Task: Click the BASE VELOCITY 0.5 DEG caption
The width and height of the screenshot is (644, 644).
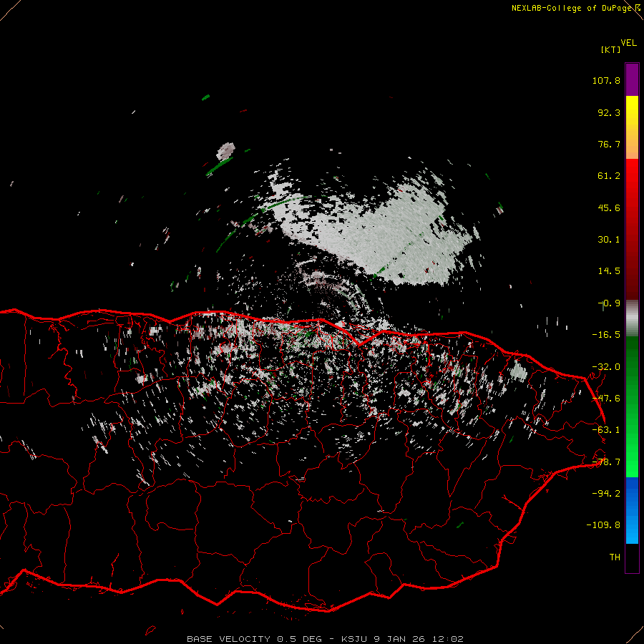Action: (257, 639)
